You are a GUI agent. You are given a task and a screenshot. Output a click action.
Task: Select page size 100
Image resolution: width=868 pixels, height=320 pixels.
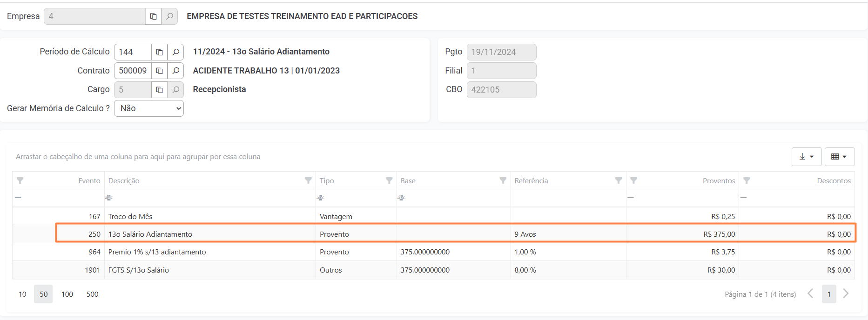pos(67,294)
